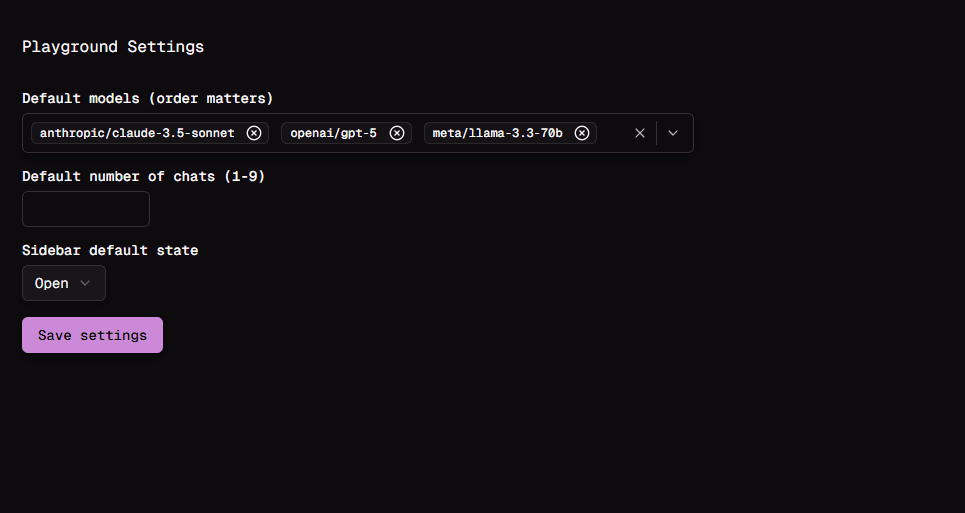This screenshot has width=965, height=513.
Task: Select the meta/llama-3.3-70b chip label
Action: (x=497, y=133)
